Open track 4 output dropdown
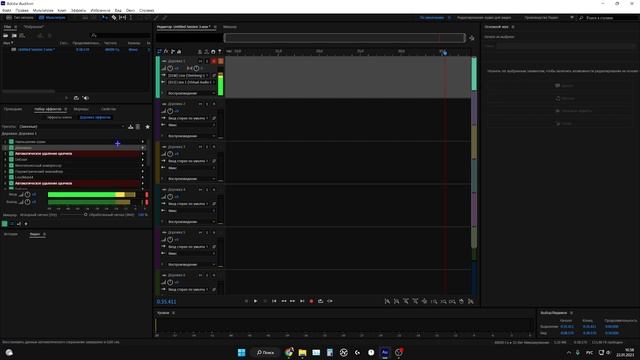The image size is (640, 360). click(x=191, y=211)
